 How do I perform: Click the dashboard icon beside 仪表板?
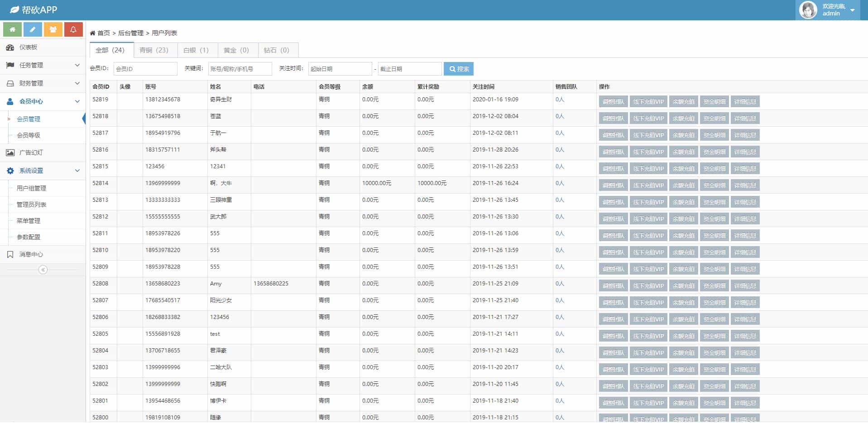10,47
